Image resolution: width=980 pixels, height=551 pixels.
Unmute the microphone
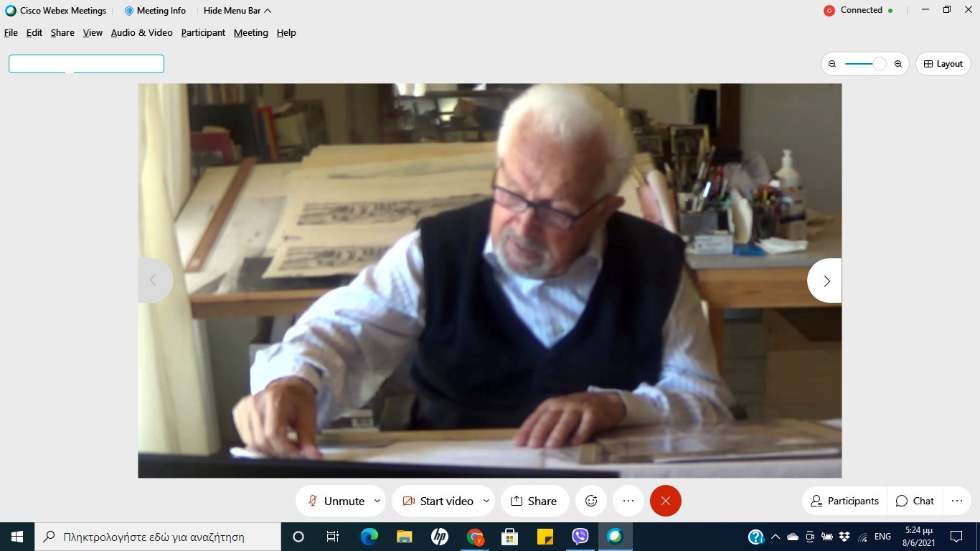coord(336,501)
